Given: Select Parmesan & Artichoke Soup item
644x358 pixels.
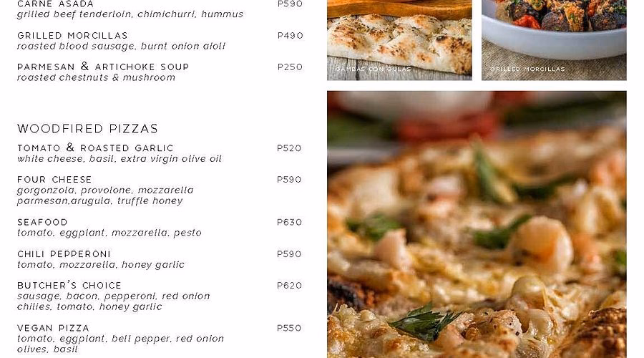Looking at the screenshot, I should pos(103,67).
